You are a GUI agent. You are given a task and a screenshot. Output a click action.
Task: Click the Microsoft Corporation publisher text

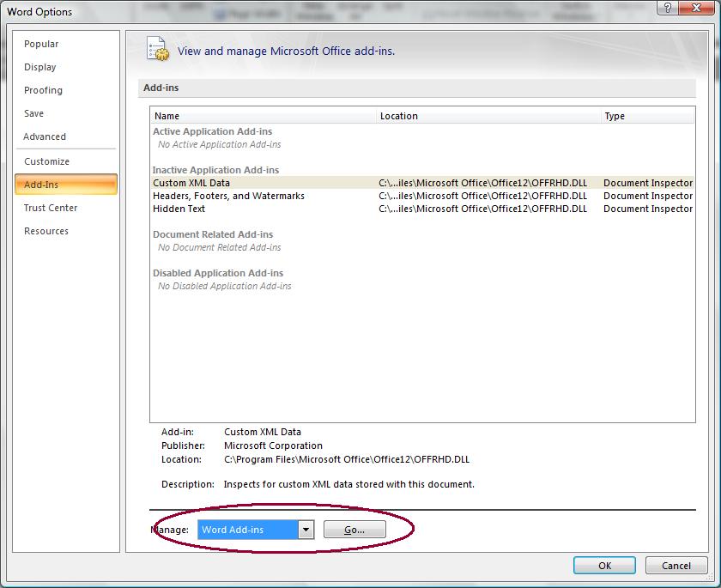(273, 446)
